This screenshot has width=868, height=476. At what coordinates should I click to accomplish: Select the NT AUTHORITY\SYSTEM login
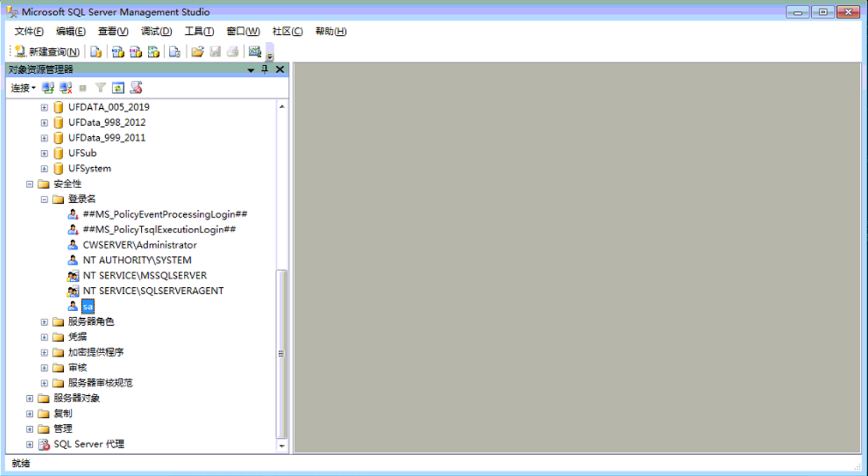point(137,260)
